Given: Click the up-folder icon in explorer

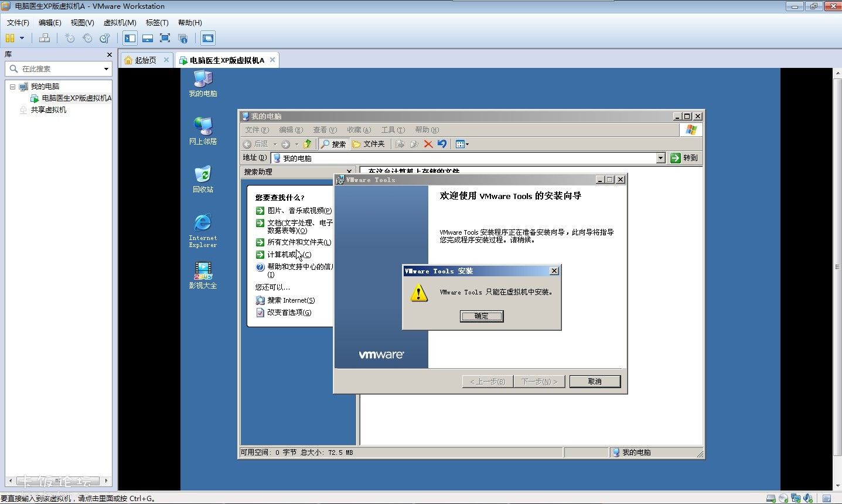Looking at the screenshot, I should (x=307, y=144).
